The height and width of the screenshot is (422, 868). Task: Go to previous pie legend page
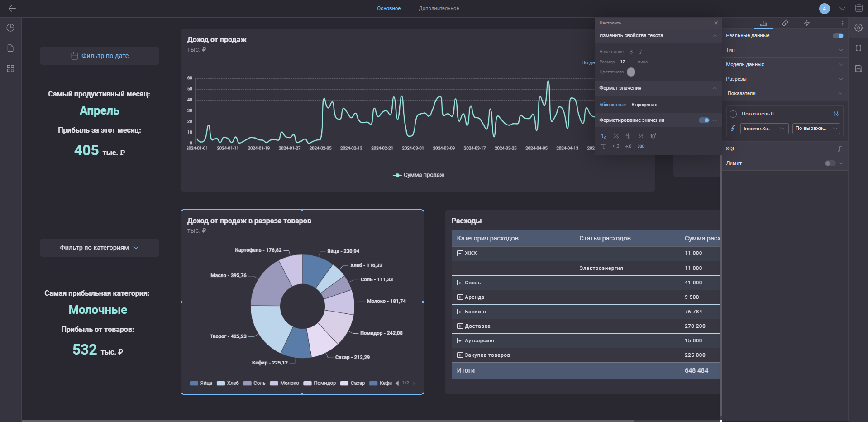pyautogui.click(x=397, y=383)
